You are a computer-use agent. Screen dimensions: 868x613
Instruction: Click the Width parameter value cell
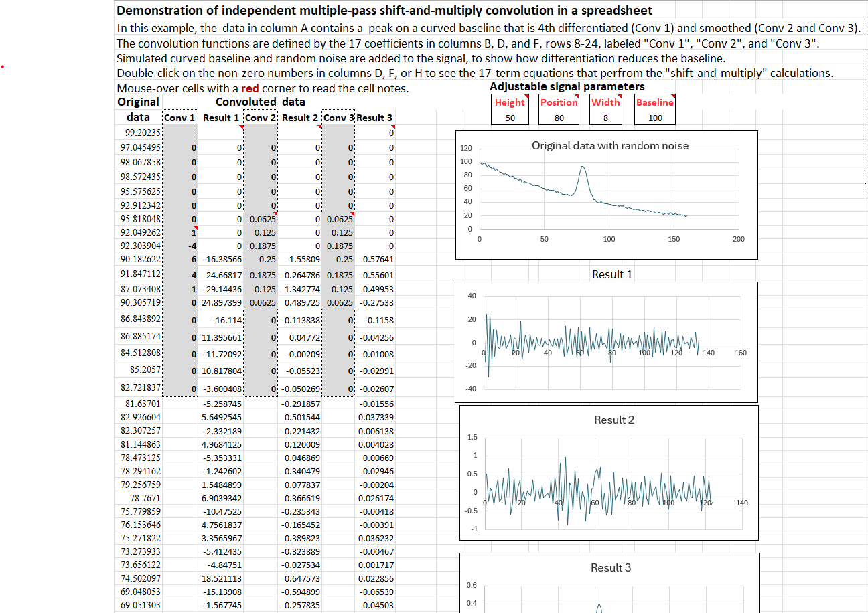tap(606, 118)
